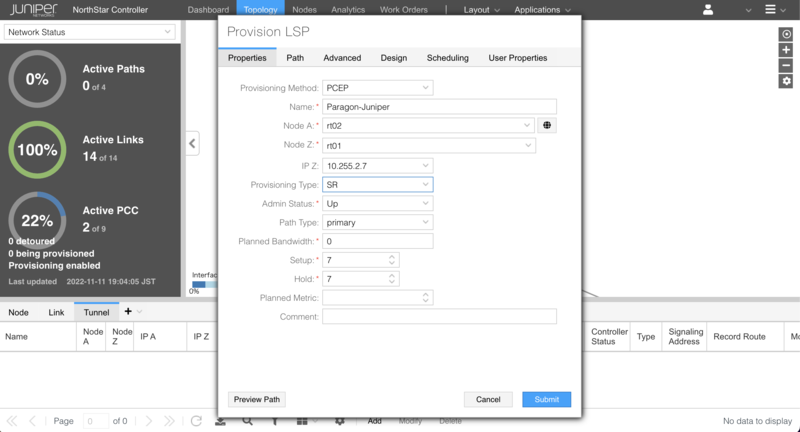
Task: Switch to the Scheduling tab
Action: pos(448,58)
